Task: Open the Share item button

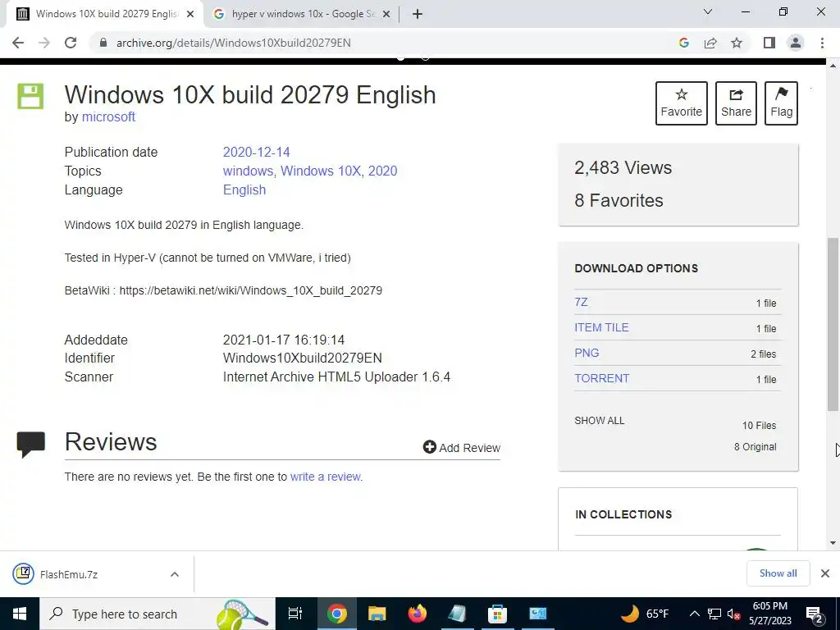Action: point(736,103)
